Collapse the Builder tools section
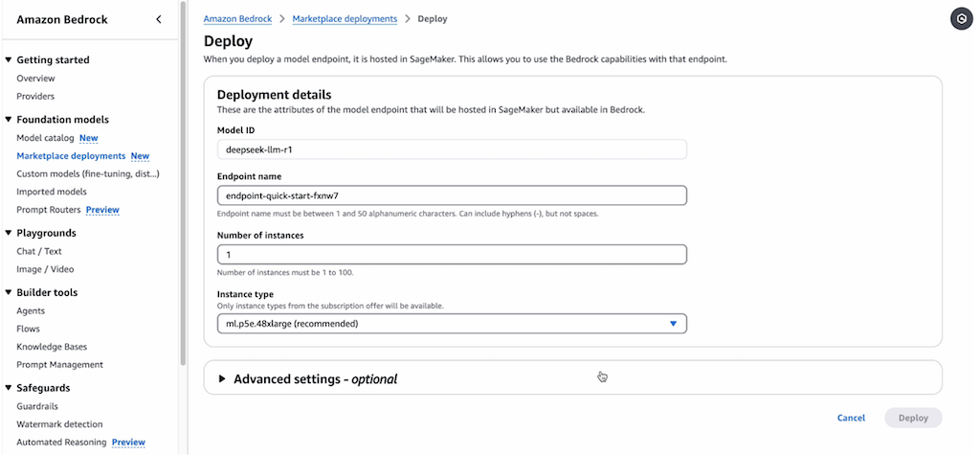Screen dimensions: 980x456 pos(9,292)
